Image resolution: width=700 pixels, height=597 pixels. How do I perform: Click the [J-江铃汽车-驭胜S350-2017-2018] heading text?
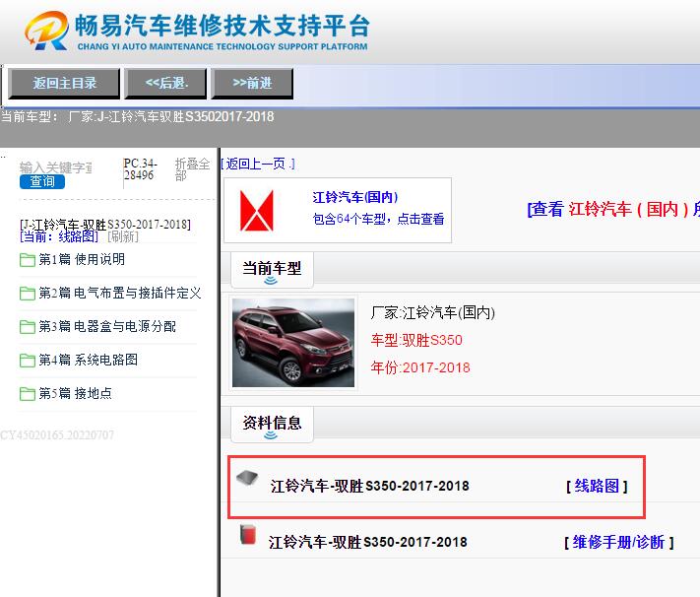pyautogui.click(x=105, y=225)
